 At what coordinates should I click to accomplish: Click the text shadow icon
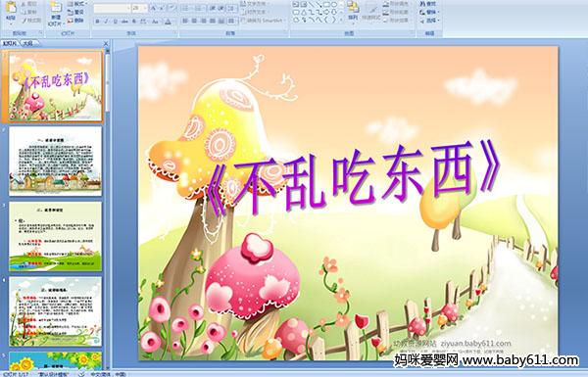[x=134, y=22]
